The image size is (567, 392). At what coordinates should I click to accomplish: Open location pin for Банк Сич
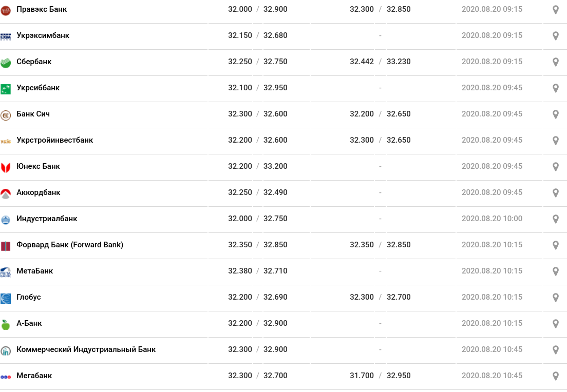(x=556, y=114)
